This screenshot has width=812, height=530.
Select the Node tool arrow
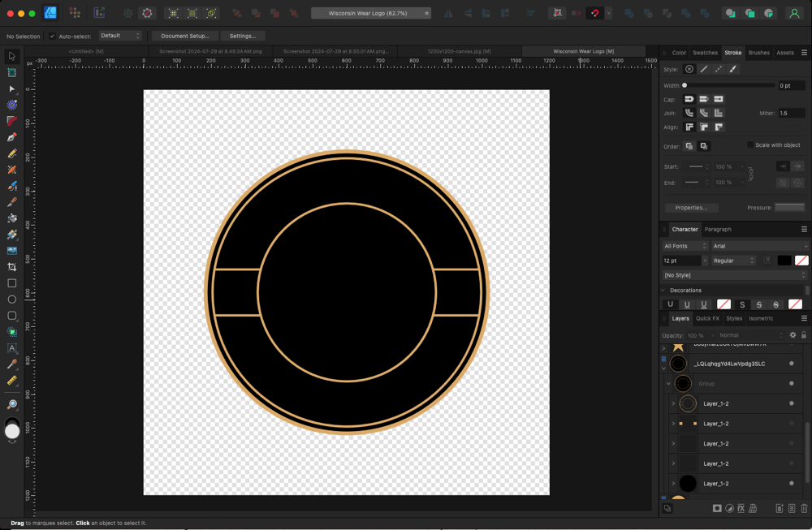(12, 89)
